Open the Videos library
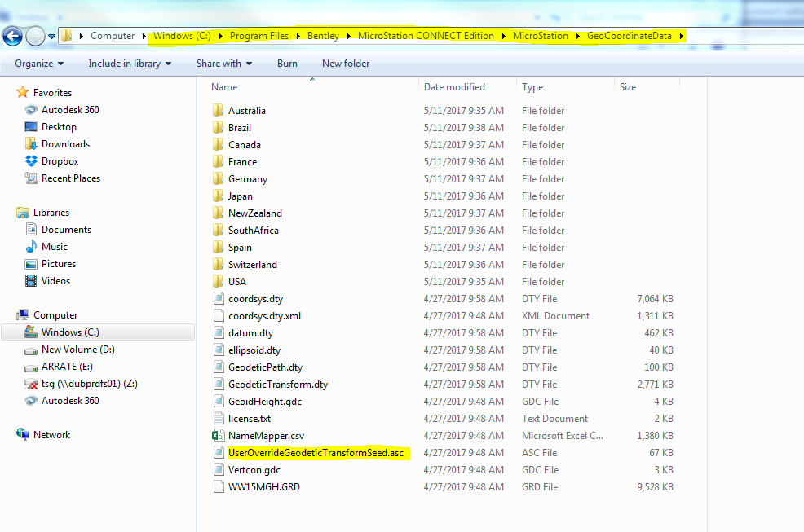The width and height of the screenshot is (804, 532). click(47, 281)
